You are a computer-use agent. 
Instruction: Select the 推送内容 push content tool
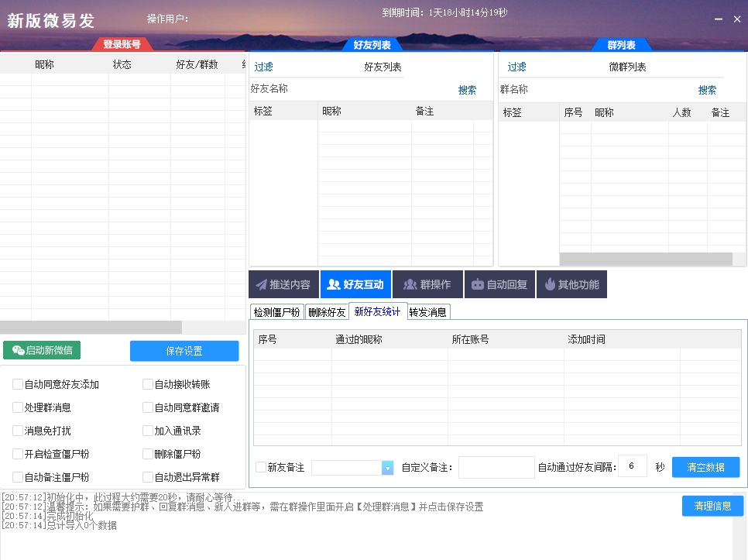(x=283, y=283)
